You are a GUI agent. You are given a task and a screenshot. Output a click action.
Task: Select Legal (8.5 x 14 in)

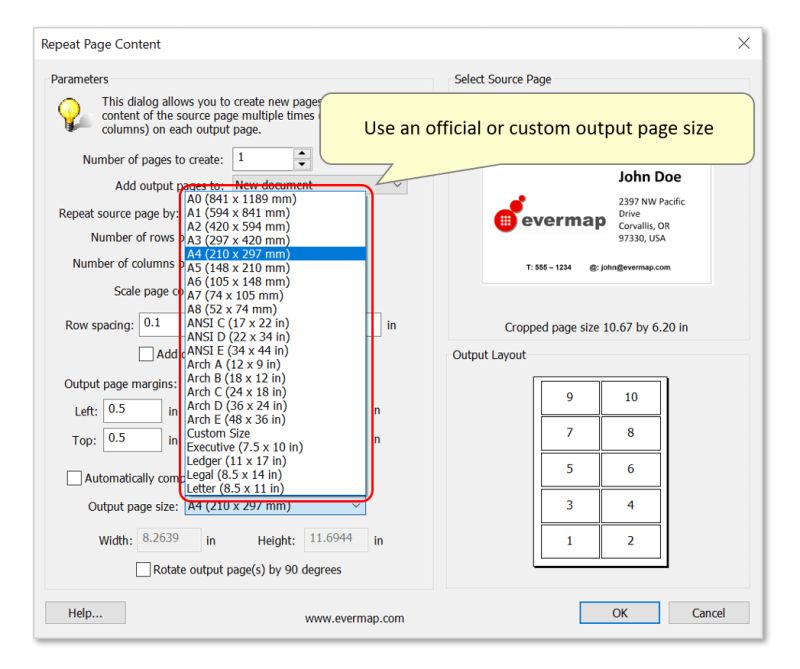276,475
